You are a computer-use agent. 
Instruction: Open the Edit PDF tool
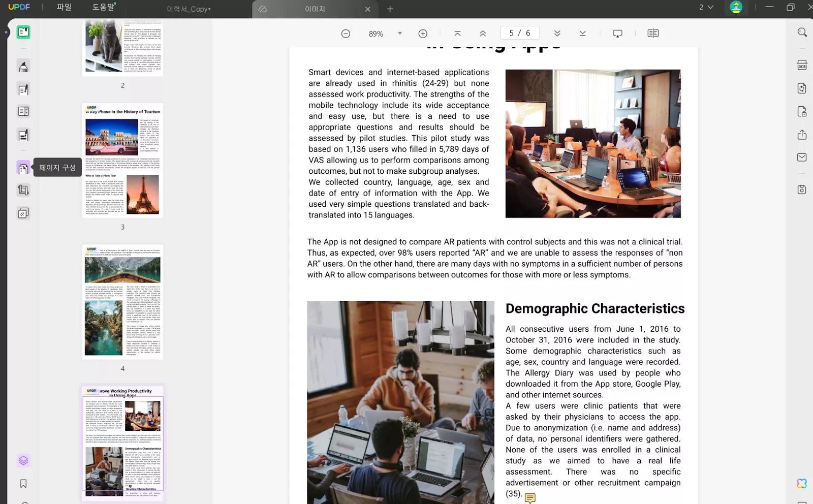click(23, 90)
